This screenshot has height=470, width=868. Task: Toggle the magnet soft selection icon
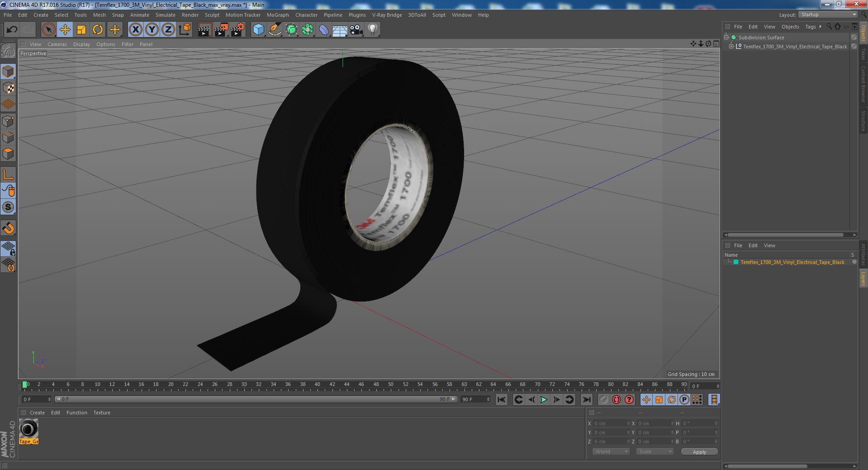[x=8, y=228]
